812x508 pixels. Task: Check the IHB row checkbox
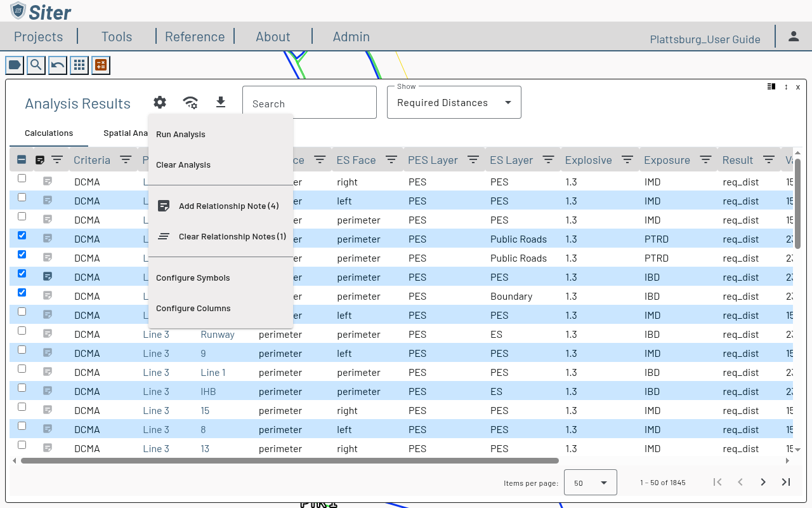(22, 388)
